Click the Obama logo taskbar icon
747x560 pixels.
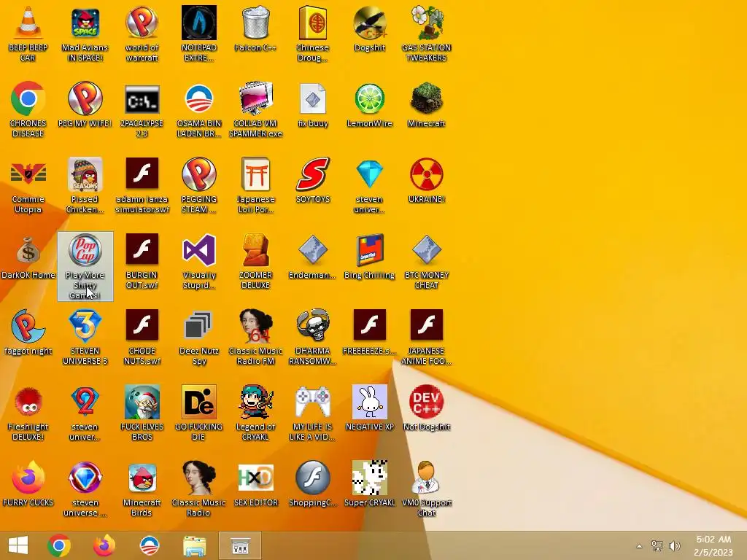tap(149, 545)
